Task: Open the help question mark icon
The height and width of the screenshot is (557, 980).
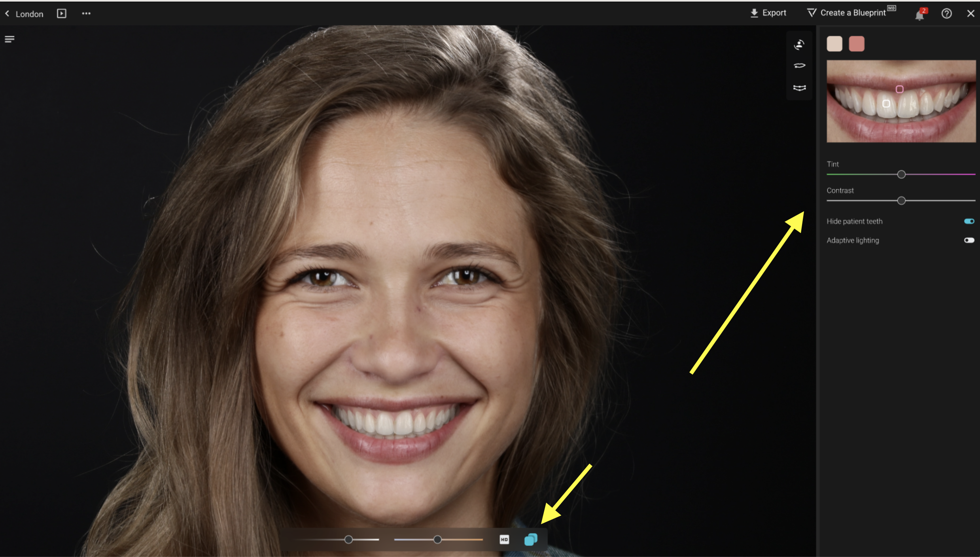Action: click(x=946, y=13)
